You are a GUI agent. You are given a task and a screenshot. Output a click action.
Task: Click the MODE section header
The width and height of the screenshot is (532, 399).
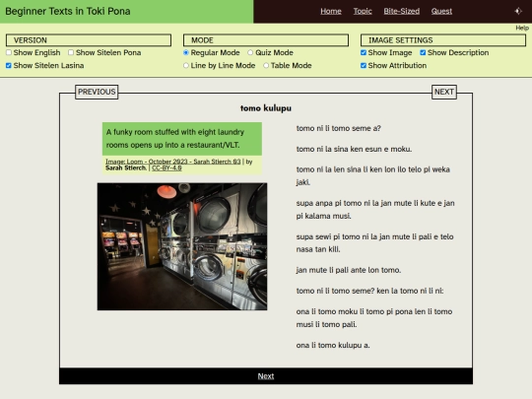tap(266, 40)
